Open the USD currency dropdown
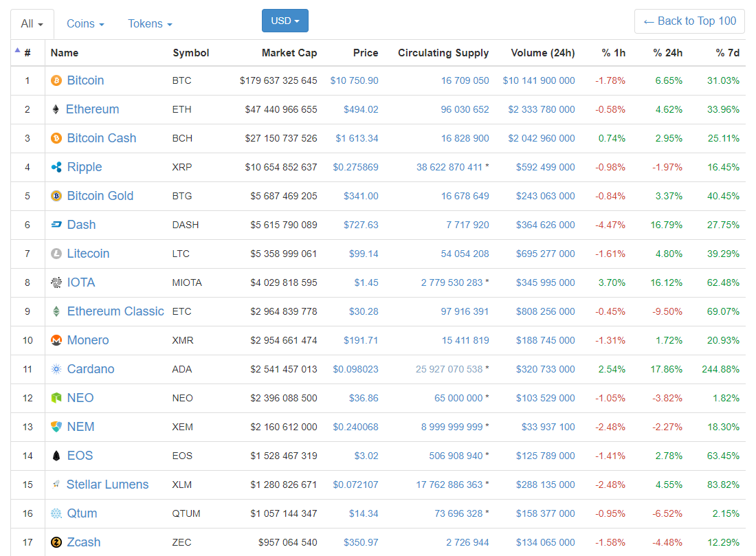756x556 pixels. 285,21
